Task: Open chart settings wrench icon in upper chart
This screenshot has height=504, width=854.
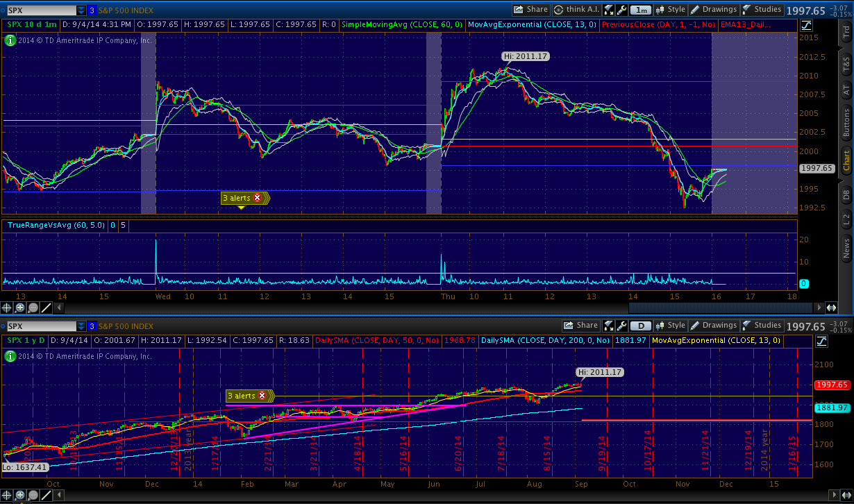Action: [x=621, y=10]
